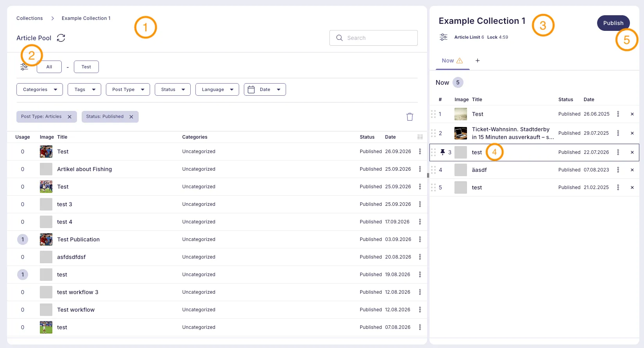Click the warning icon on the Now tab
644x348 pixels.
(x=460, y=61)
